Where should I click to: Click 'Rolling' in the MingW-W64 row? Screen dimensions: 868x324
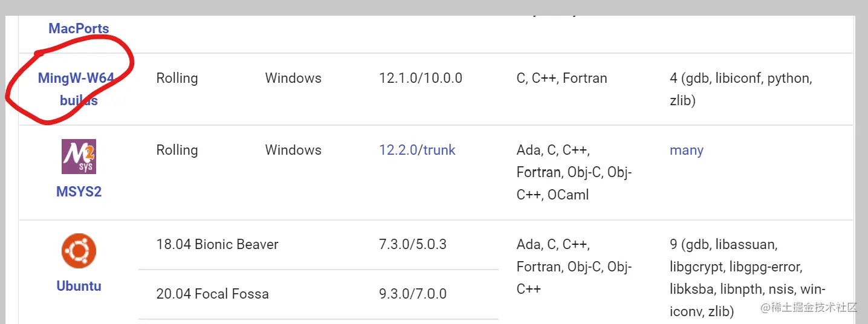[x=177, y=78]
